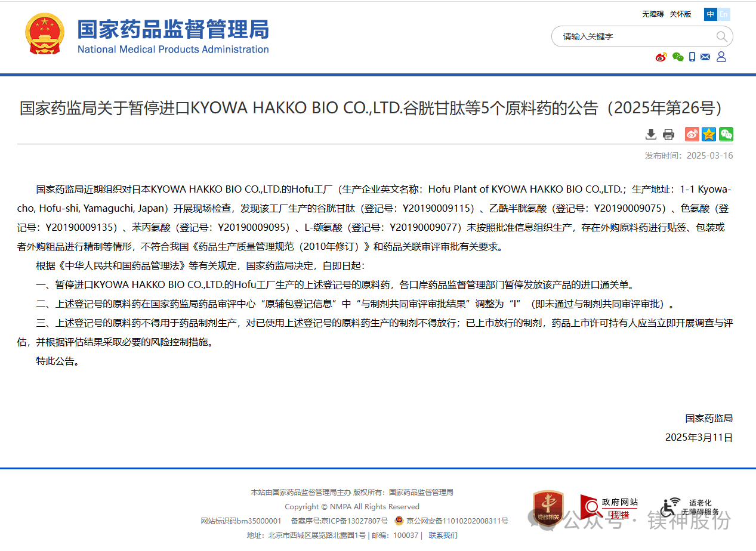Download the announcement with download icon
756x551 pixels.
(x=651, y=134)
